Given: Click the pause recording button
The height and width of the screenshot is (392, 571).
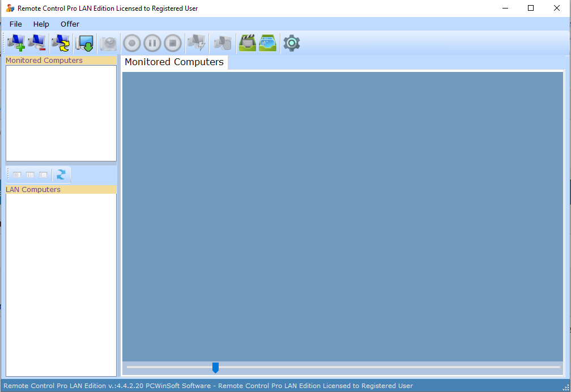Looking at the screenshot, I should click(x=152, y=43).
